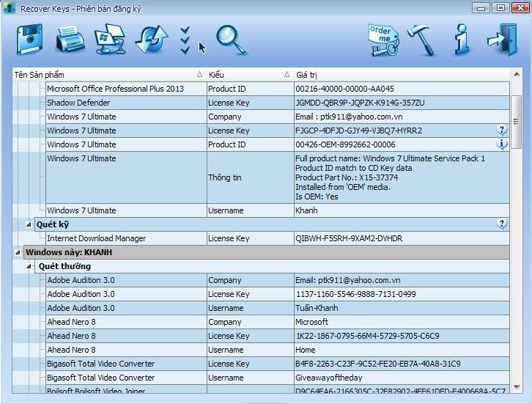
Task: Click info icon on 00426-OEM Product ID row
Action: tap(502, 144)
